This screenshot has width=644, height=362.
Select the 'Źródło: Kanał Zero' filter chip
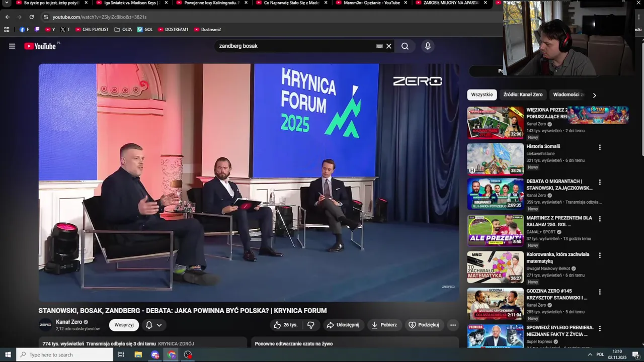pos(523,95)
